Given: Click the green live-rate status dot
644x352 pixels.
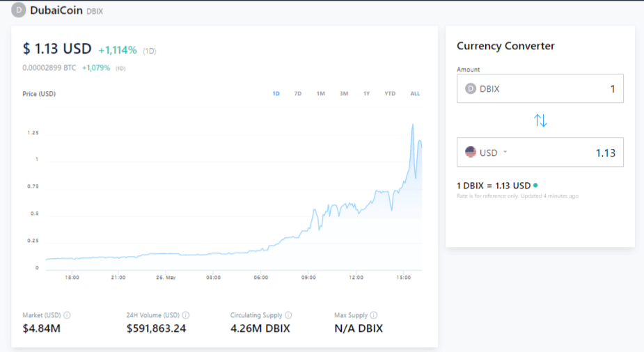Looking at the screenshot, I should point(535,186).
